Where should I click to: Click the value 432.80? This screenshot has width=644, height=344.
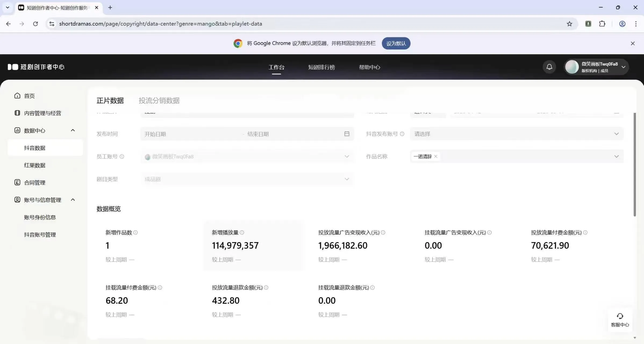point(226,300)
